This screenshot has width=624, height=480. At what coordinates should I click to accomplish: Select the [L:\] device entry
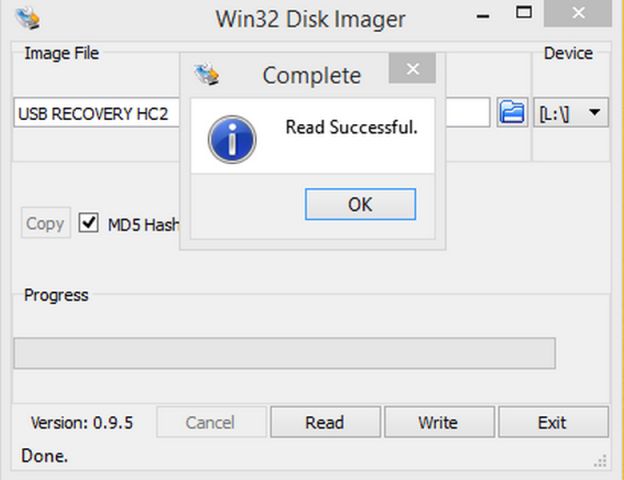coord(554,114)
